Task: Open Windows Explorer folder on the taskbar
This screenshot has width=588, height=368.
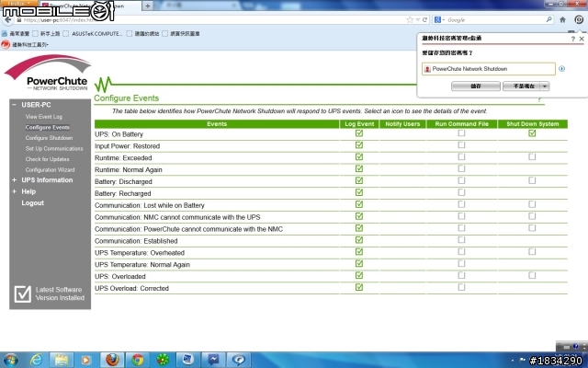Action: pyautogui.click(x=62, y=360)
